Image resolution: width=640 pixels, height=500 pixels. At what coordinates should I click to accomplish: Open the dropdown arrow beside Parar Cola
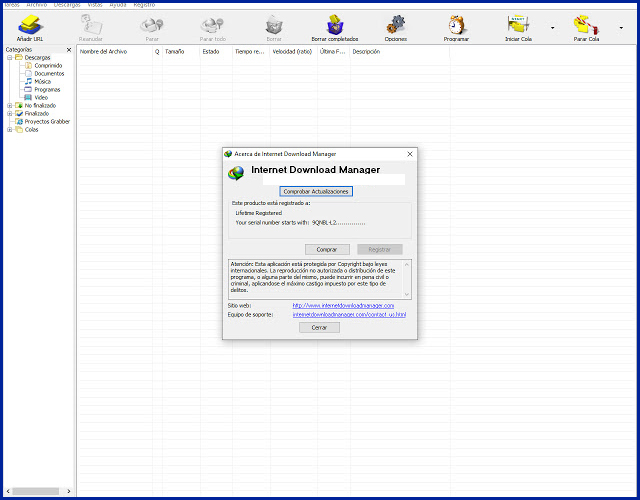click(x=621, y=28)
